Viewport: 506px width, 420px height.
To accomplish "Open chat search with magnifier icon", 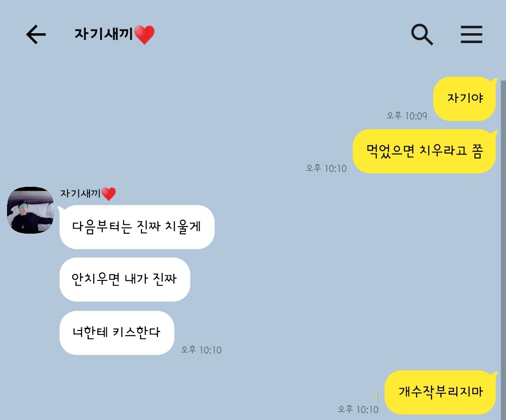I will [422, 35].
